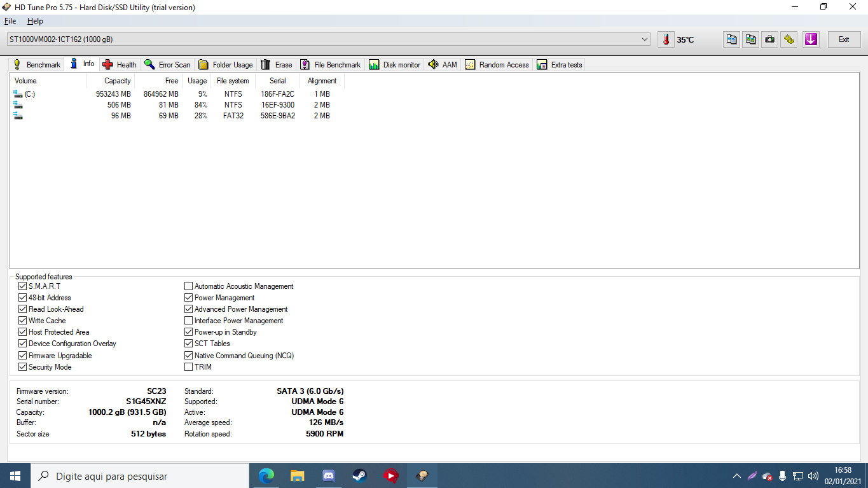Open the File menu
The height and width of the screenshot is (488, 868).
pos(10,21)
